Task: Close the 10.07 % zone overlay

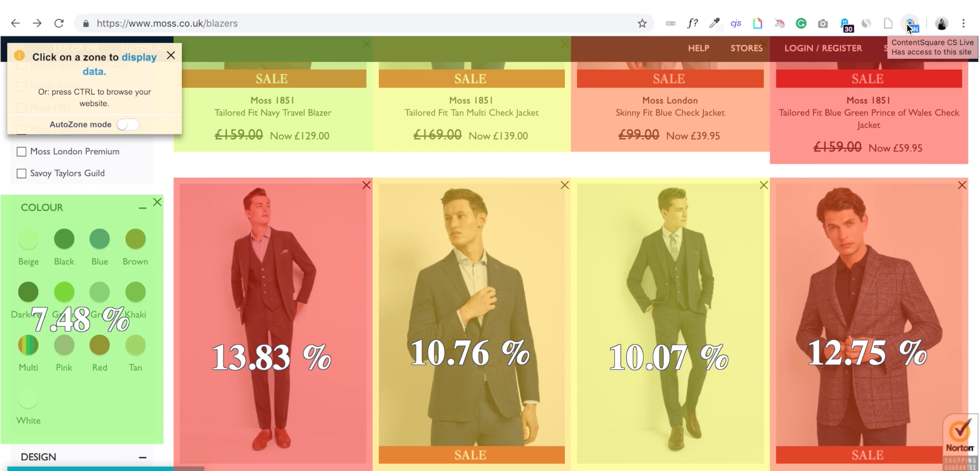Action: (x=764, y=185)
